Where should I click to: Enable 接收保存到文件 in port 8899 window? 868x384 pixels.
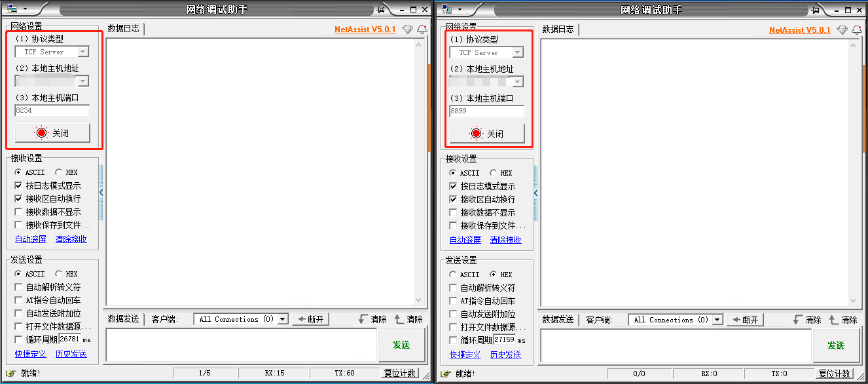click(453, 225)
